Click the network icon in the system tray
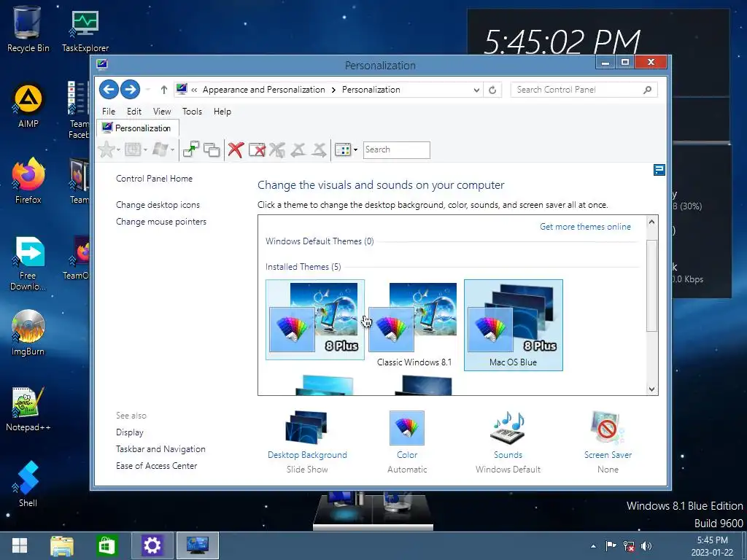Viewport: 747px width, 560px height. click(629, 546)
